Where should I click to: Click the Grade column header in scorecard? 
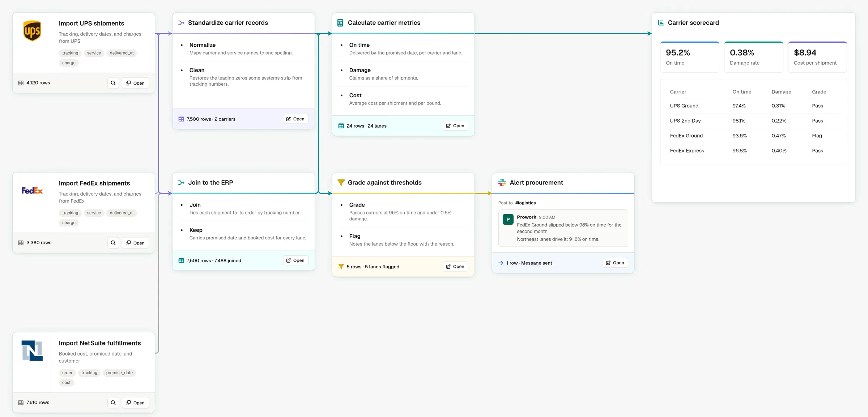(x=819, y=92)
